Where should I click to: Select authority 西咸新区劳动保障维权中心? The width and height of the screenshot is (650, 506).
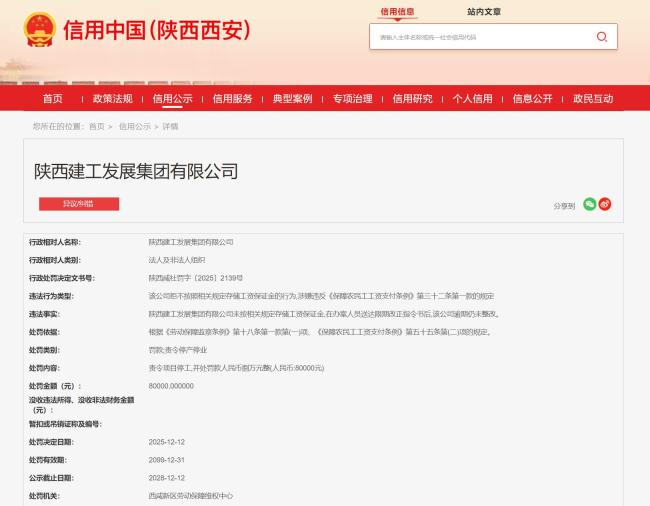point(191,496)
